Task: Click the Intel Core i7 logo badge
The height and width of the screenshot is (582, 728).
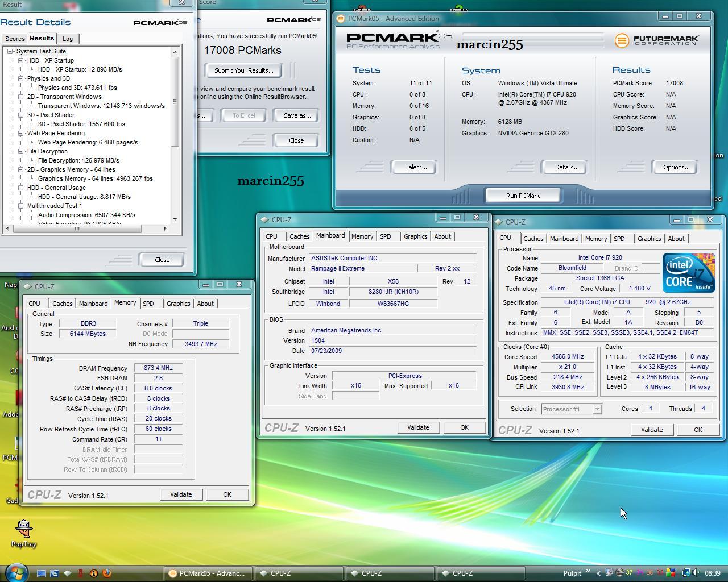Action: click(x=689, y=272)
